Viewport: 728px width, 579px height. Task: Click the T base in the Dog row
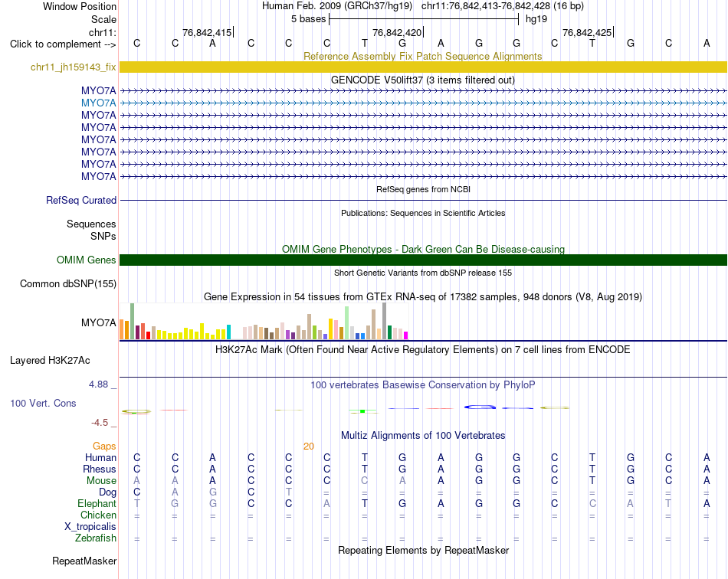point(289,492)
